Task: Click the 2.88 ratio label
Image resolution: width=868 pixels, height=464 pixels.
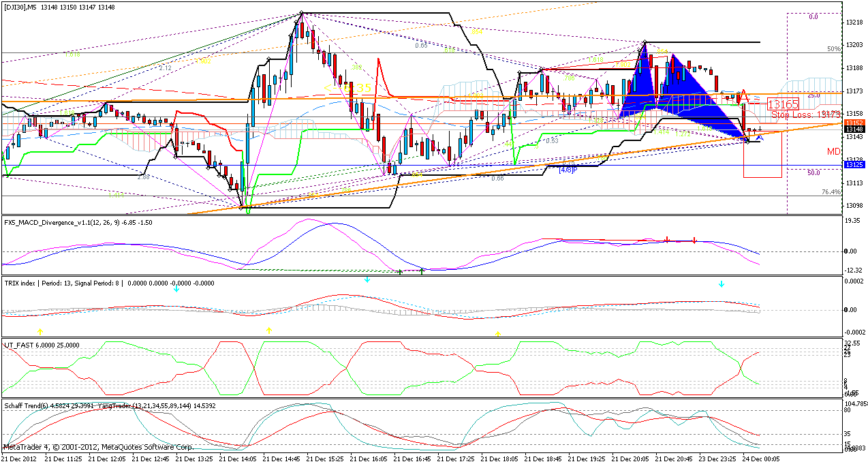Action: coord(143,177)
